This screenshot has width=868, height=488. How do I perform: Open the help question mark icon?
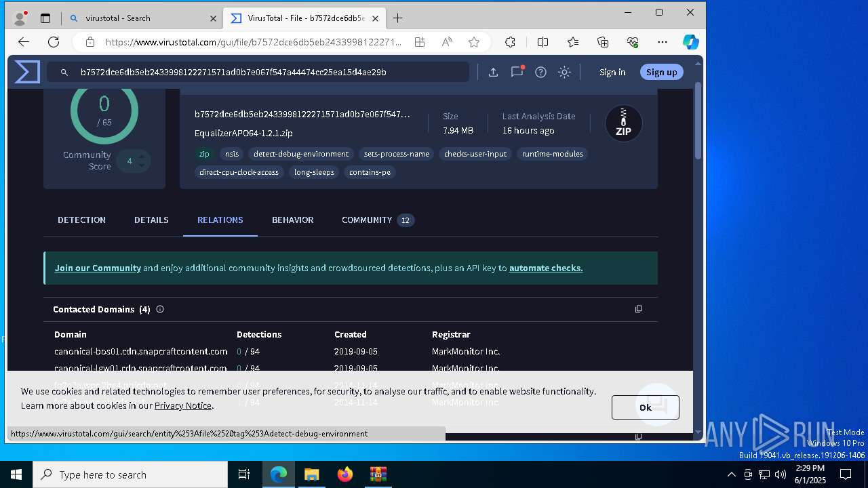point(540,72)
